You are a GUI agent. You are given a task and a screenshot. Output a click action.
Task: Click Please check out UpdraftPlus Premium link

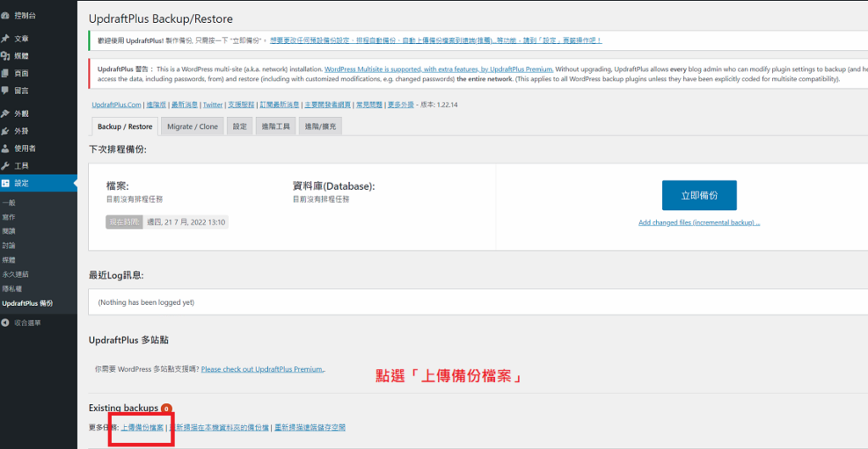click(x=262, y=369)
